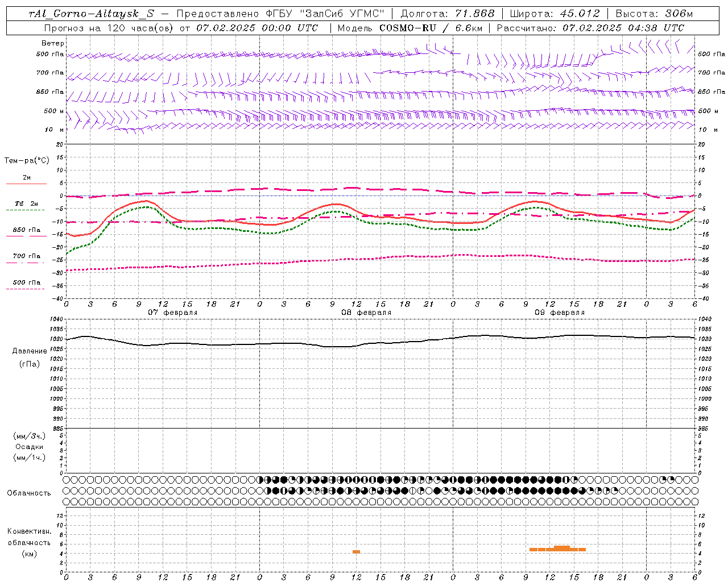Viewport: 728px width, 582px height.
Task: Click the Осадки panel label
Action: pos(30,447)
